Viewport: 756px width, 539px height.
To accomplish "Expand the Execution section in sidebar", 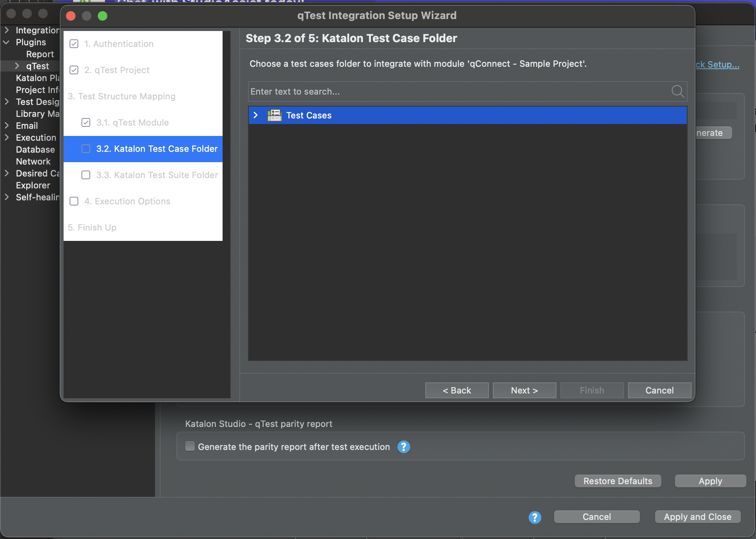I will pos(6,138).
